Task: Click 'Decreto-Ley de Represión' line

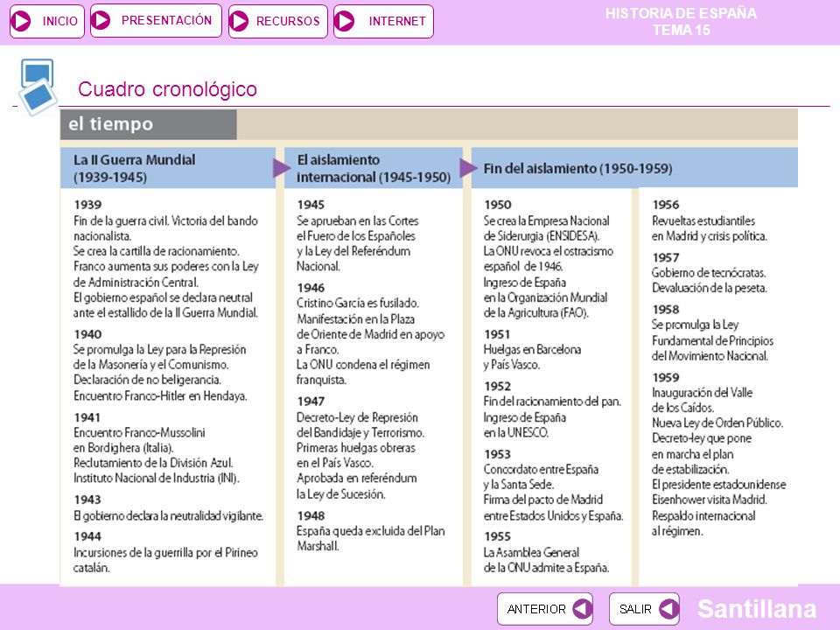Action: pos(357,417)
